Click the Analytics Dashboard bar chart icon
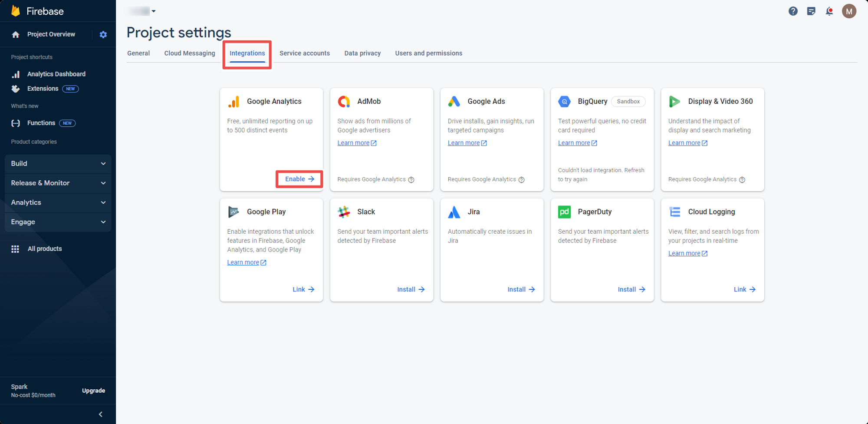The height and width of the screenshot is (424, 868). 16,74
